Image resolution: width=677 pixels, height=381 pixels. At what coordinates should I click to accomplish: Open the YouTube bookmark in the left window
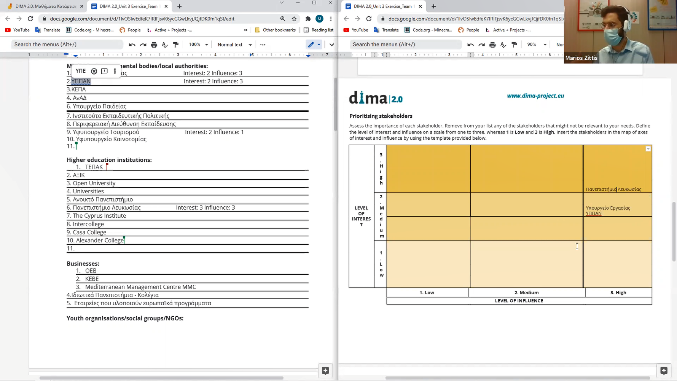(x=17, y=30)
